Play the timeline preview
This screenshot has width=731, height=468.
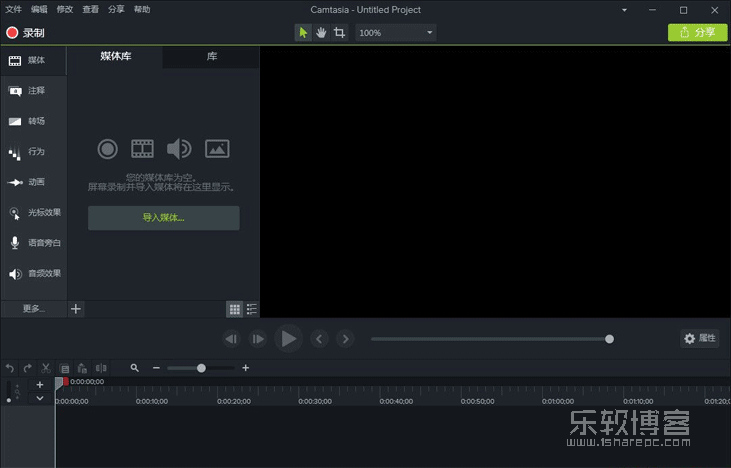point(289,339)
